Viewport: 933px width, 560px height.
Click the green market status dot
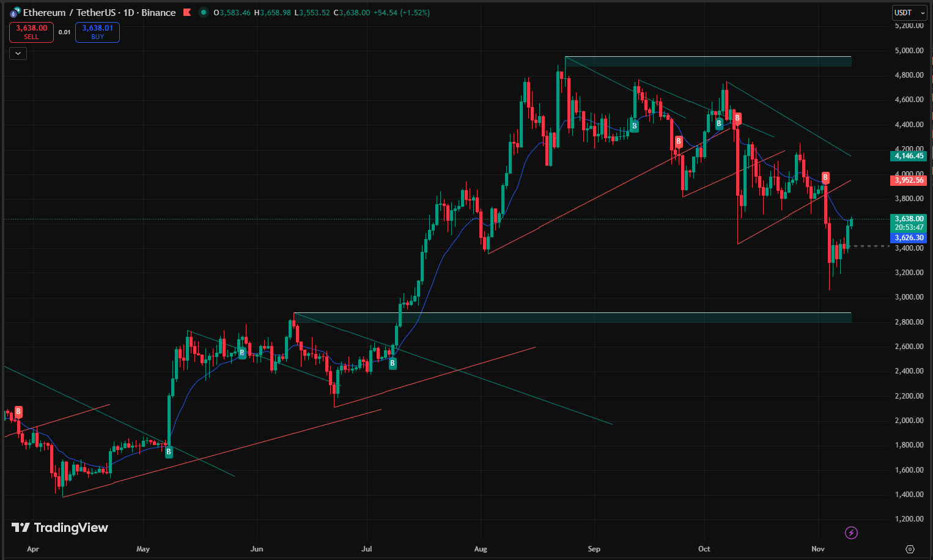[203, 12]
